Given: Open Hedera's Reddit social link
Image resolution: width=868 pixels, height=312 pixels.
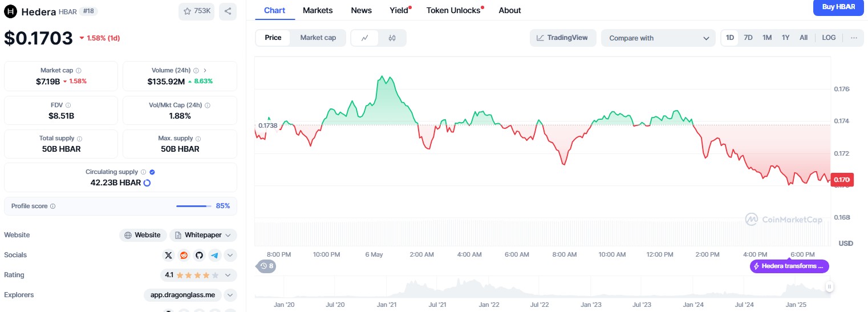Looking at the screenshot, I should [x=184, y=255].
